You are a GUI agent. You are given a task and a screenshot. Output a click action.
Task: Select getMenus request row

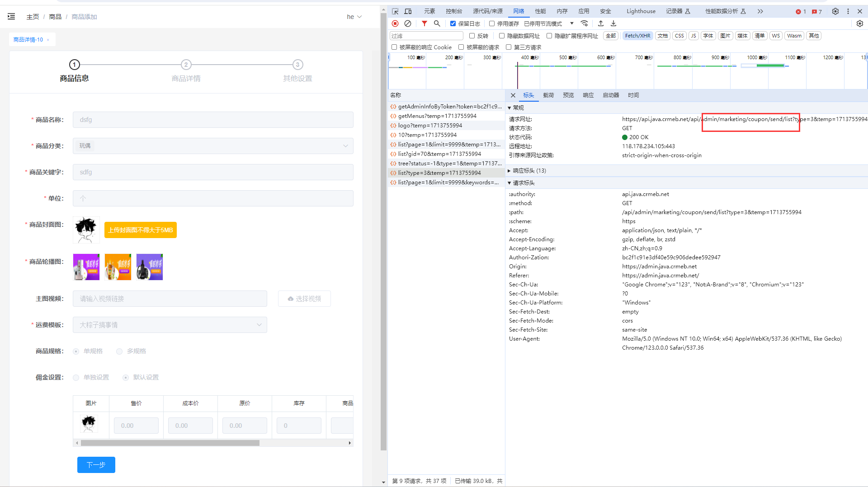coord(446,116)
